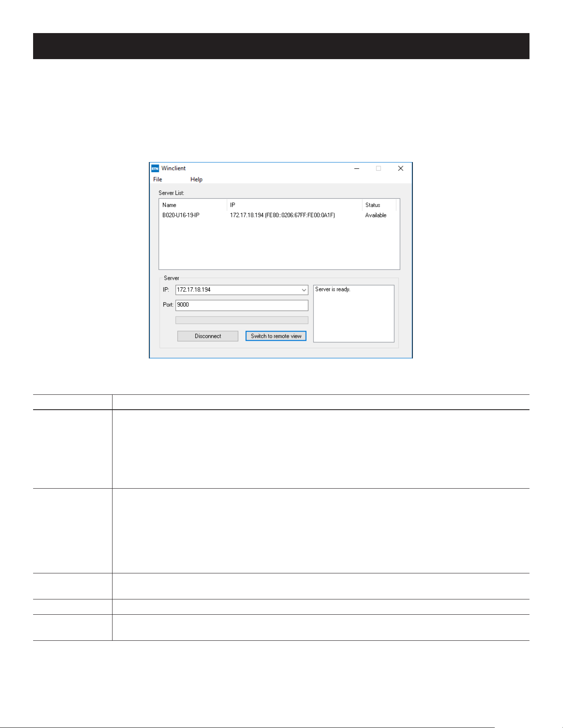Open the File menu
563x728 pixels.
[x=158, y=179]
